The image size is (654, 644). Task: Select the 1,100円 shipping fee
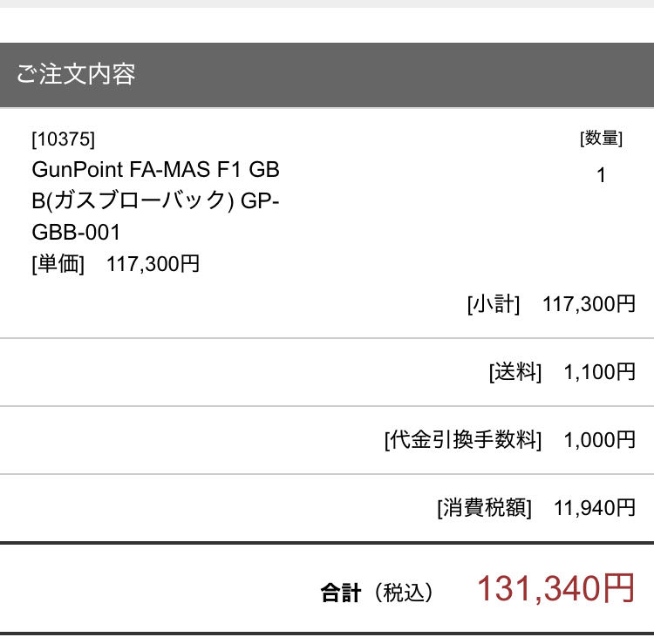[599, 372]
